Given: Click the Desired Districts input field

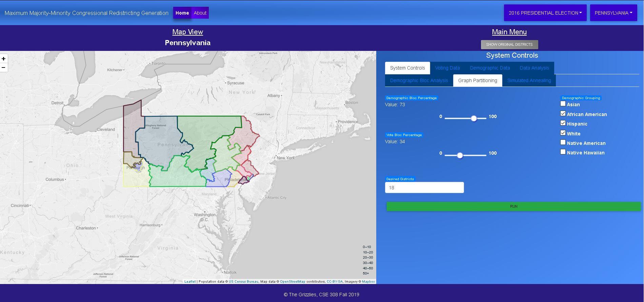Looking at the screenshot, I should pos(424,188).
